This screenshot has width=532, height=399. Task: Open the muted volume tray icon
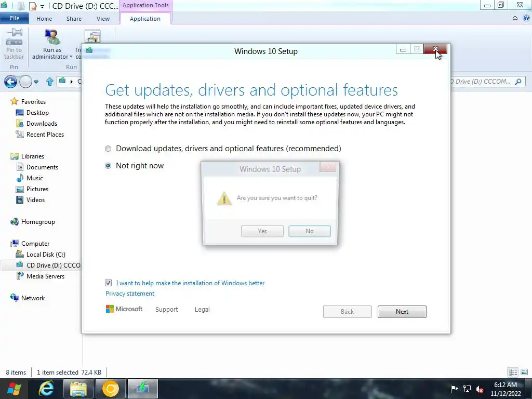coord(480,389)
